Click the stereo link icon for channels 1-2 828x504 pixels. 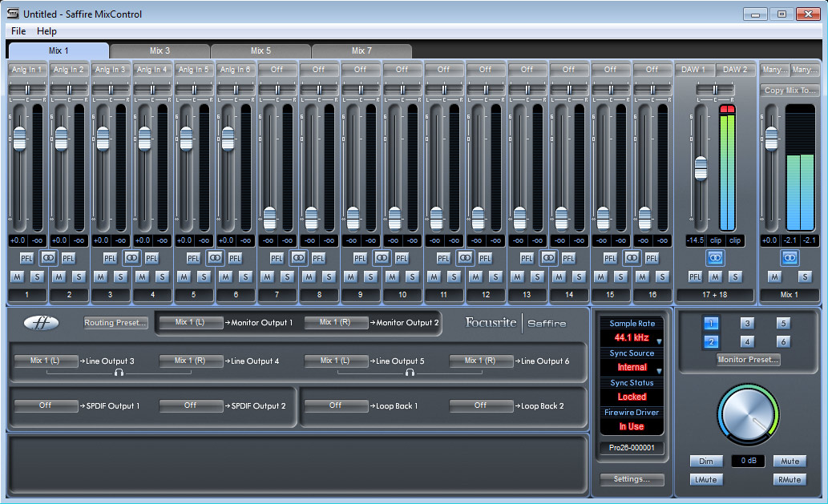coord(47,257)
